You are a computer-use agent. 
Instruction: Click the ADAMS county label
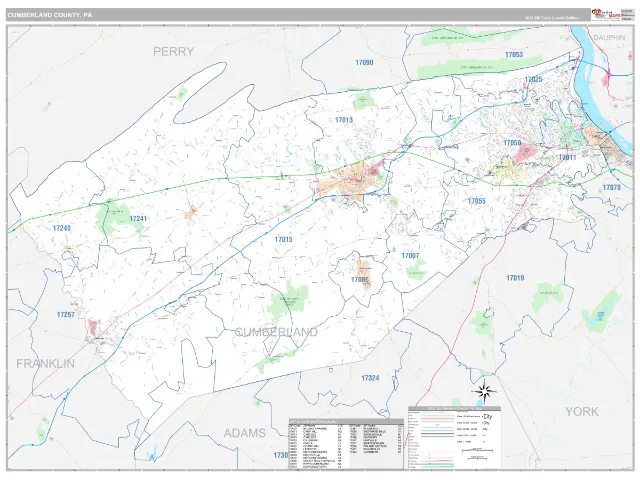(x=245, y=433)
